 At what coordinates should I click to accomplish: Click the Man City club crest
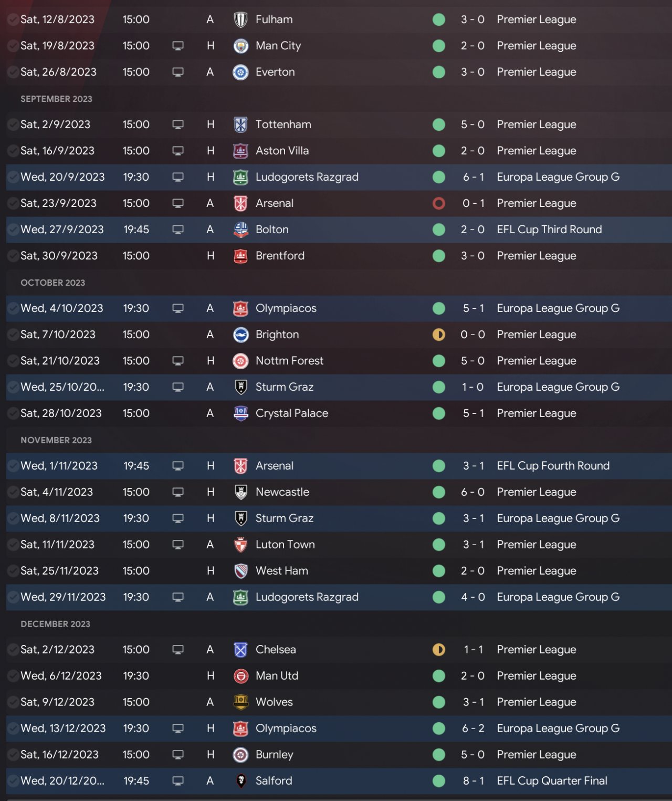tap(240, 46)
